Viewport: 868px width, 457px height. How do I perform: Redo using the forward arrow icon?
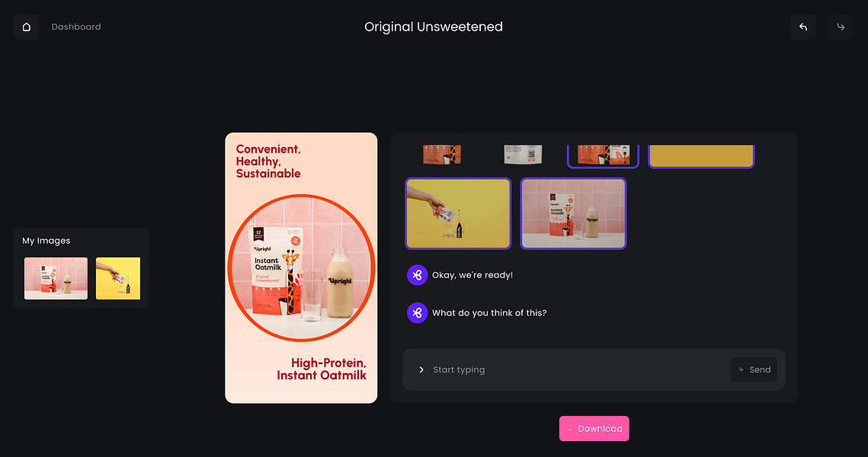click(x=841, y=27)
